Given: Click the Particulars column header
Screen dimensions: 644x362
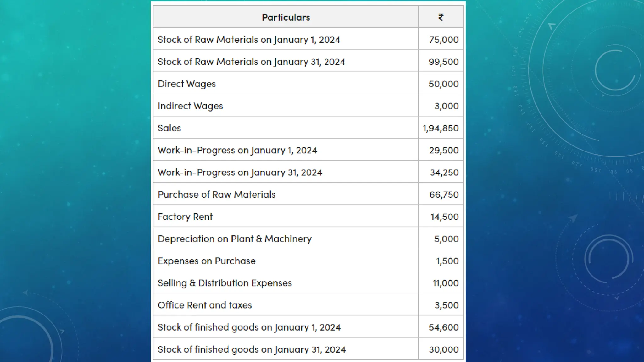Looking at the screenshot, I should (286, 17).
